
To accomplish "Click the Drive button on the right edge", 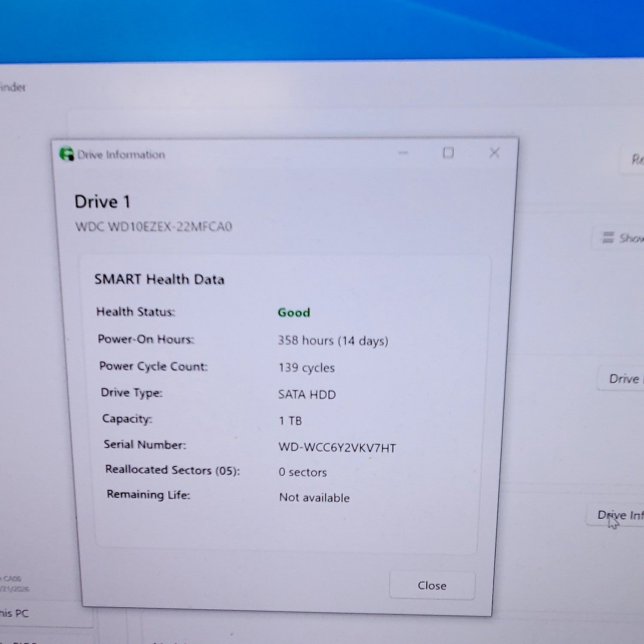I will click(x=621, y=379).
